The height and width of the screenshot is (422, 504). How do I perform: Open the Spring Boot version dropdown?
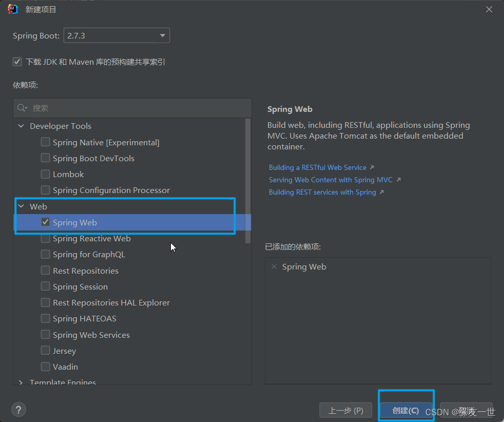pyautogui.click(x=117, y=35)
